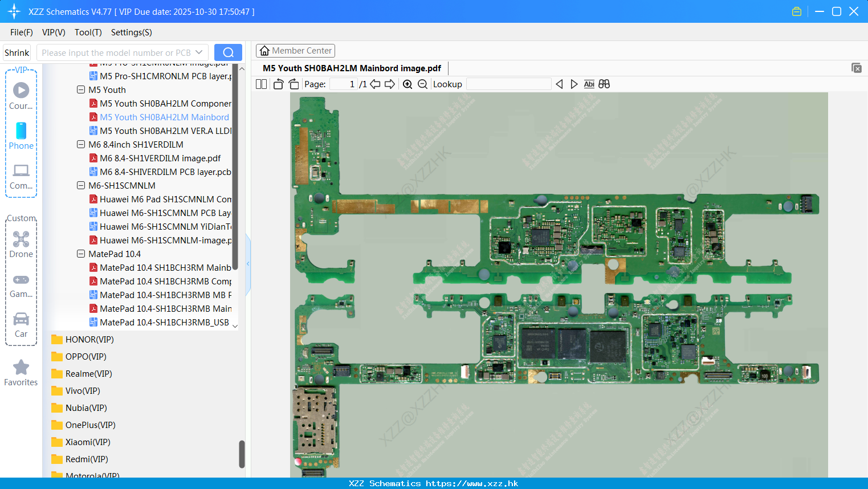Click the home icon in Member Center

click(264, 51)
